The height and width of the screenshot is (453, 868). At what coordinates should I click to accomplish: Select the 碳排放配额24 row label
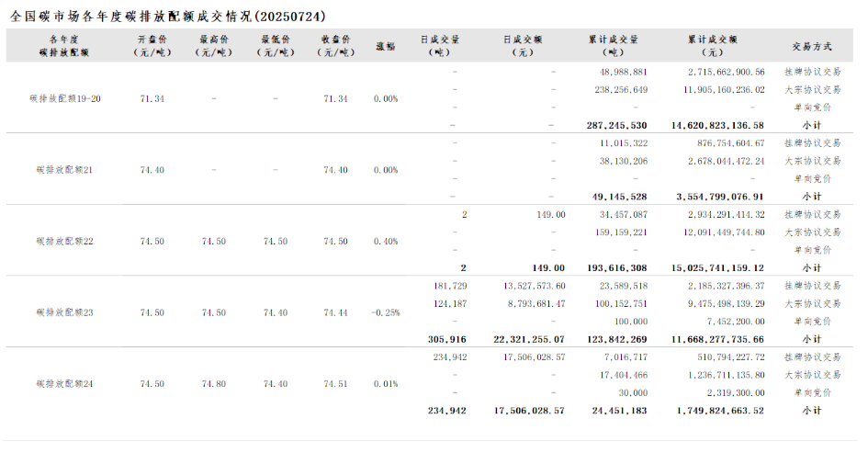pyautogui.click(x=64, y=383)
